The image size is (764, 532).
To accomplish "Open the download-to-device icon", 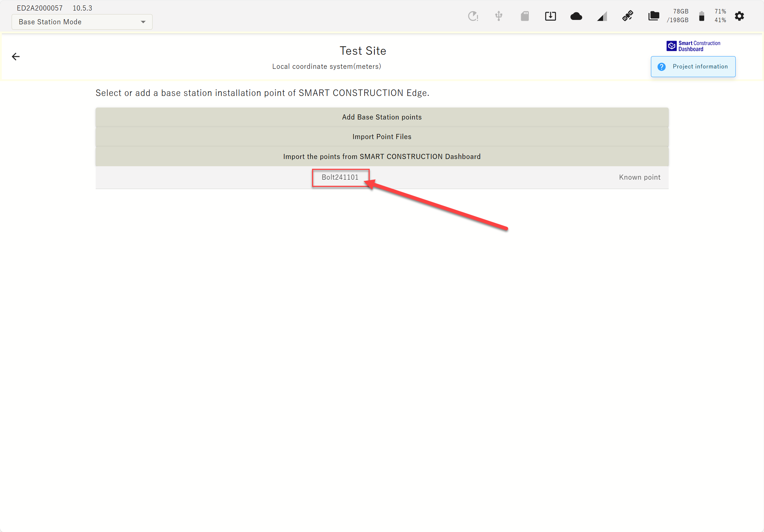I will 551,16.
